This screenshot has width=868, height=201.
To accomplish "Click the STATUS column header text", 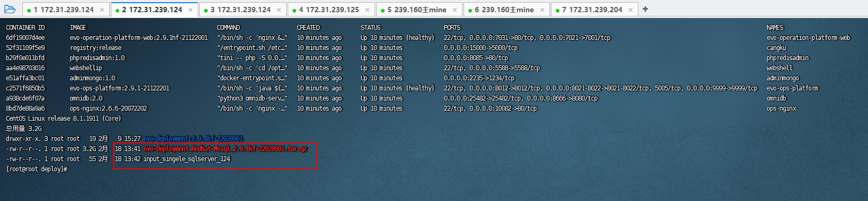I will (371, 28).
